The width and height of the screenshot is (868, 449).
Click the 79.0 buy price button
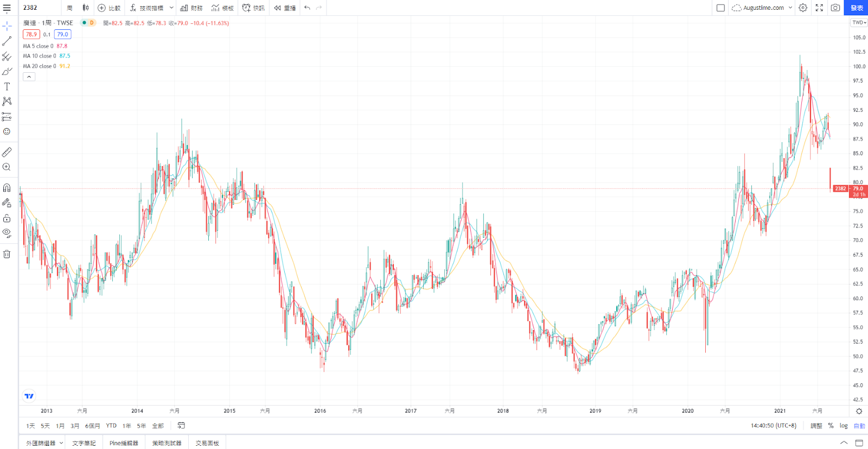(x=63, y=34)
